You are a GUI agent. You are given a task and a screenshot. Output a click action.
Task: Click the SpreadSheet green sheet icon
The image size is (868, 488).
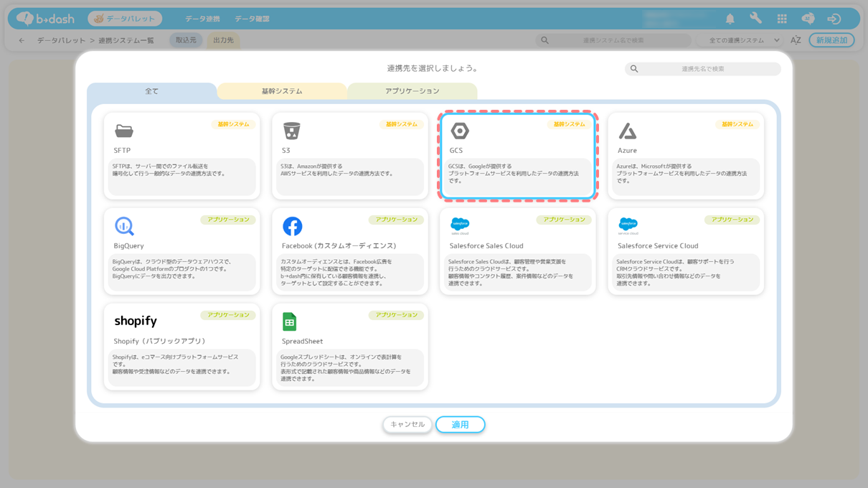[290, 322]
